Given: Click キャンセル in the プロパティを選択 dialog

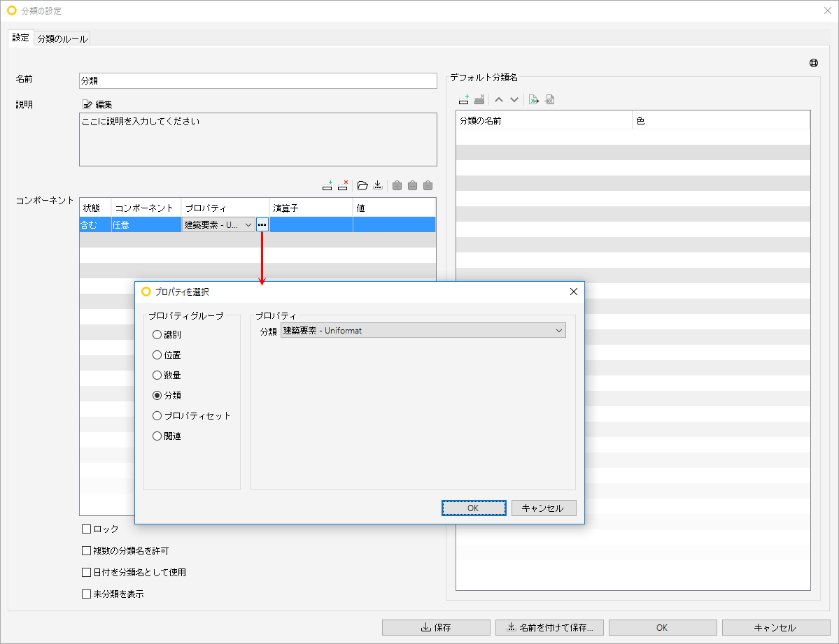Looking at the screenshot, I should pyautogui.click(x=544, y=508).
